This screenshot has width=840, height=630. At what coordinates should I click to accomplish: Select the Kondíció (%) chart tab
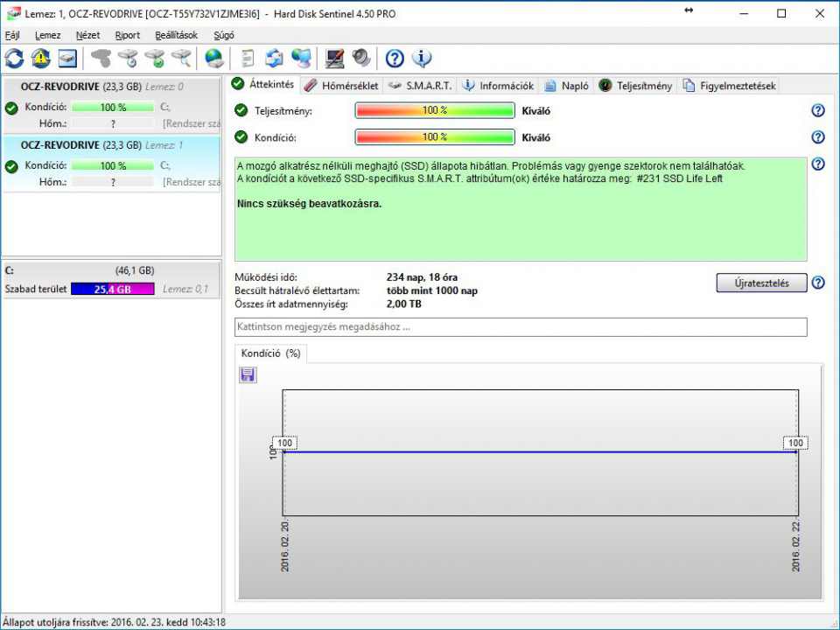[270, 353]
